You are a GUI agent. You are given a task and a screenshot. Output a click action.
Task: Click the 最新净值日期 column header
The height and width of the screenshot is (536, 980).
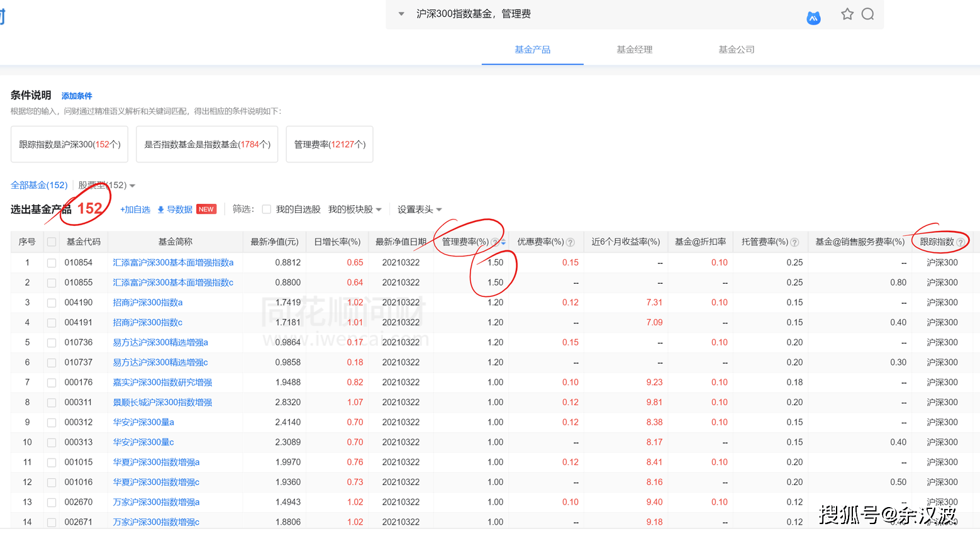[401, 242]
